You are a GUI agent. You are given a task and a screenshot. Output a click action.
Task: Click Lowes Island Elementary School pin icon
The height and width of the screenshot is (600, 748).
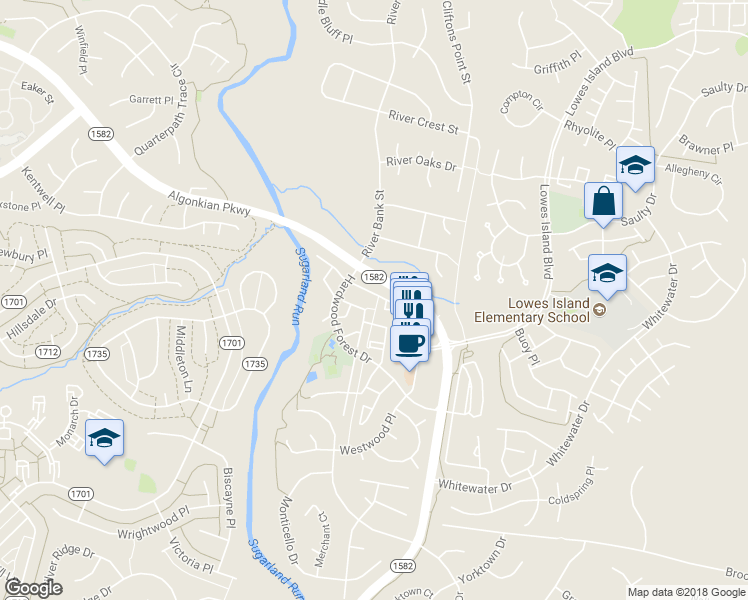pyautogui.click(x=599, y=310)
